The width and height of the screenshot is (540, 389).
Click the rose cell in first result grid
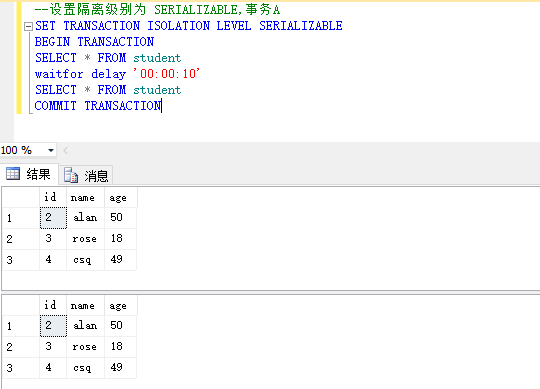[x=85, y=239]
